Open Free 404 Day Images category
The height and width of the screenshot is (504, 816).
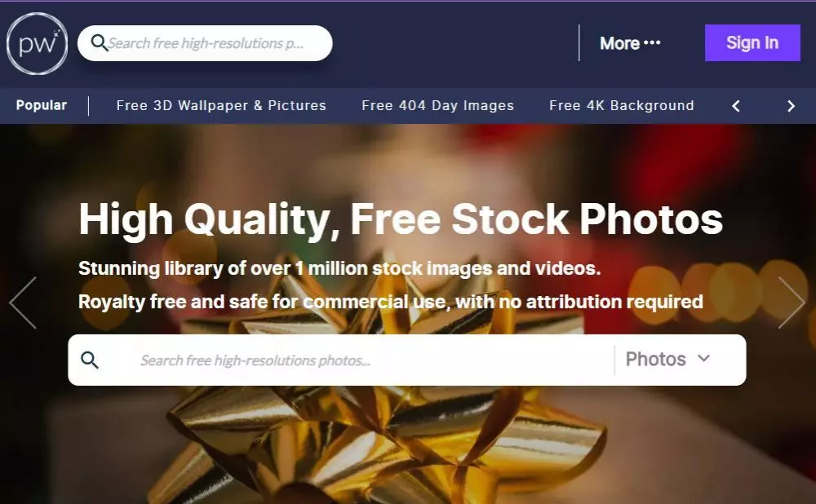pos(437,105)
